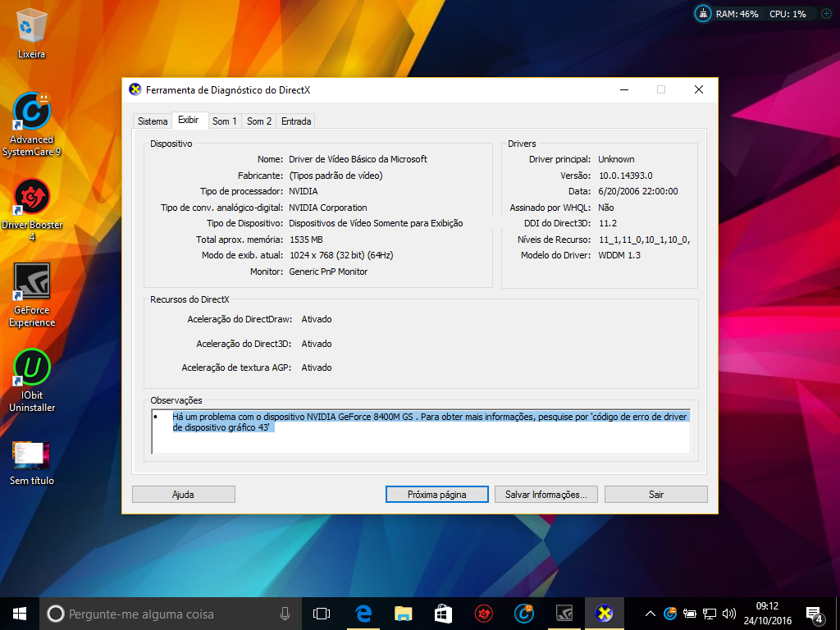Open the Action Center notifications icon
Image resolution: width=840 pixels, height=630 pixels.
tap(815, 615)
